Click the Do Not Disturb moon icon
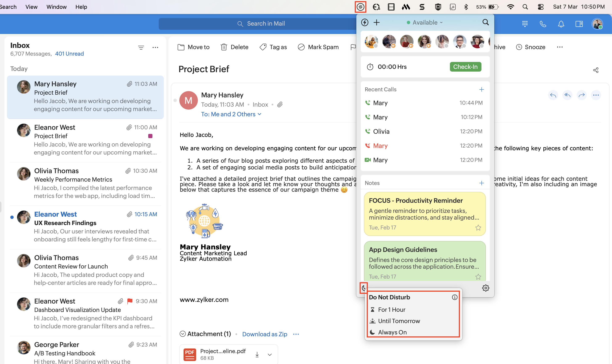Viewport: 612px width, 364px height. click(364, 288)
